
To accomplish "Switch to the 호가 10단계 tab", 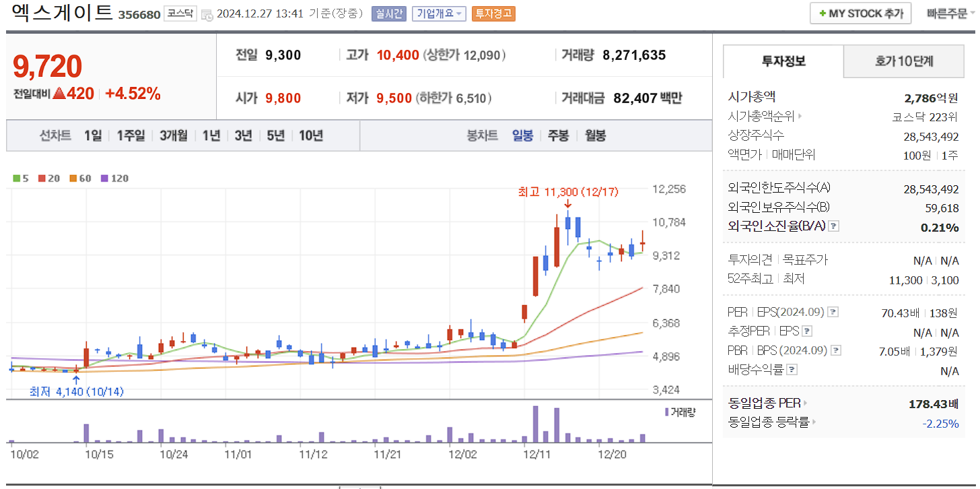I will 904,61.
